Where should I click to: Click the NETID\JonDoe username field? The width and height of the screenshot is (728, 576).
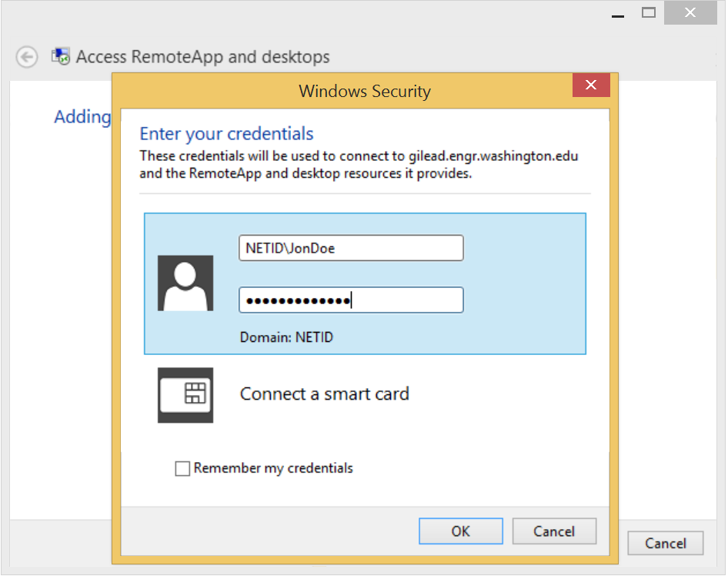pyautogui.click(x=351, y=248)
